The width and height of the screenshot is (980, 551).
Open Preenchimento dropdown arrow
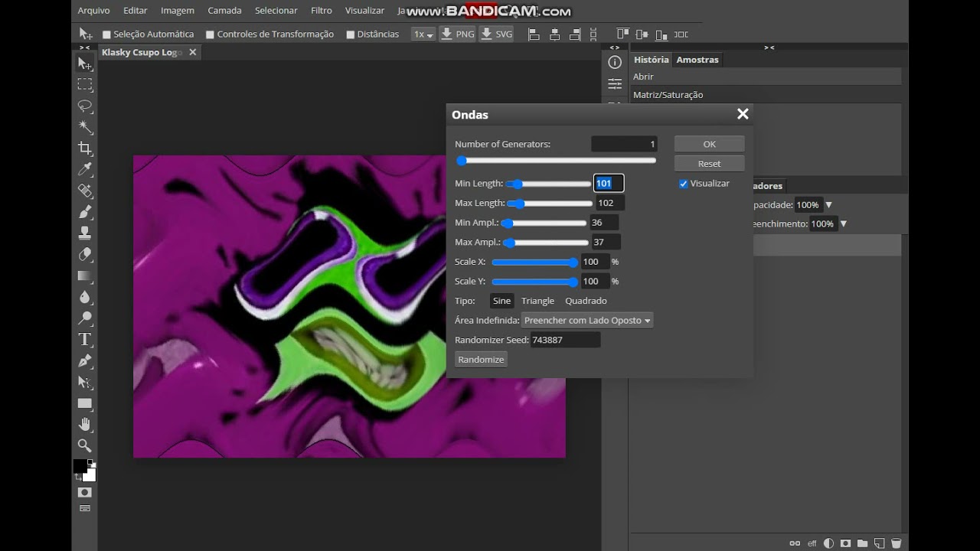tap(843, 224)
